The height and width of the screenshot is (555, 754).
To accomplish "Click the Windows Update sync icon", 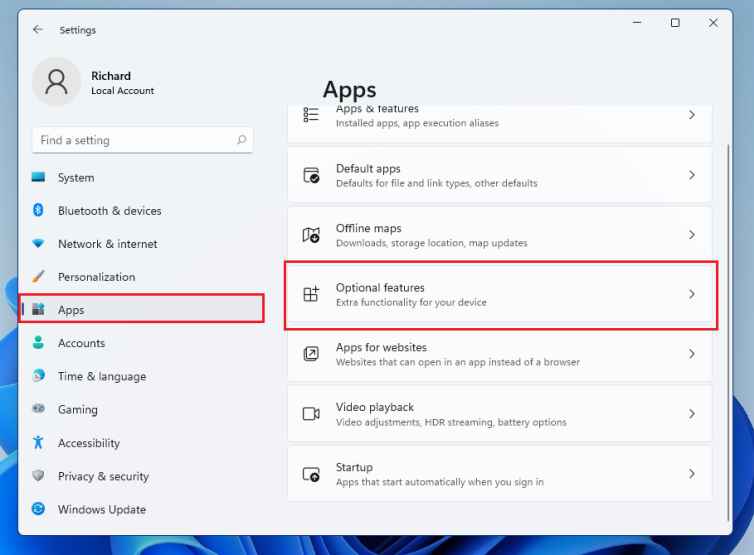I will tap(39, 509).
